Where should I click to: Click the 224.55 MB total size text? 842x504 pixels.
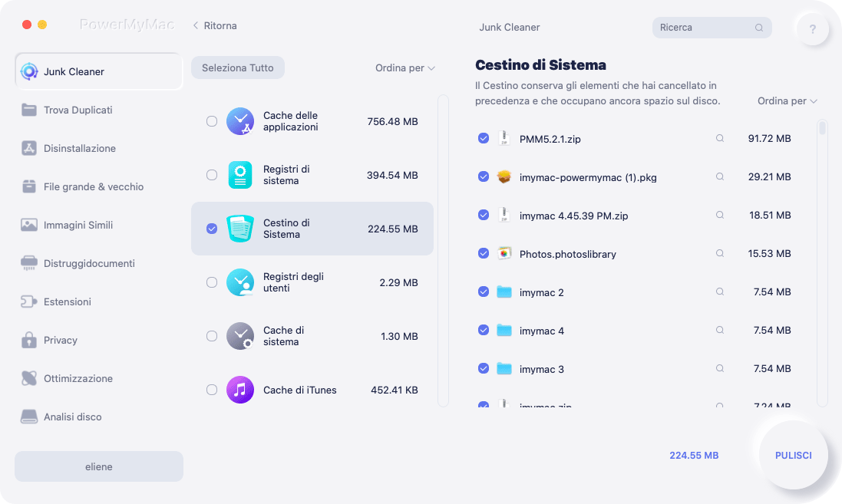(694, 455)
